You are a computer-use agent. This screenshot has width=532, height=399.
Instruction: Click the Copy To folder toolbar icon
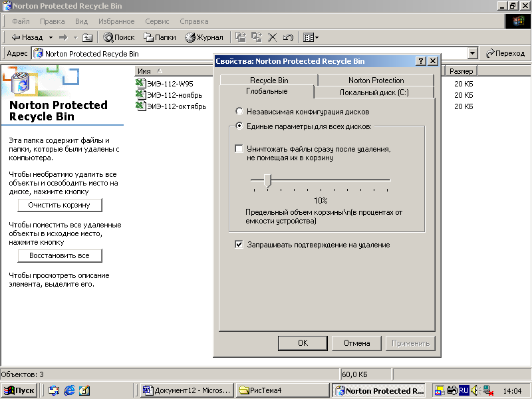tap(257, 37)
